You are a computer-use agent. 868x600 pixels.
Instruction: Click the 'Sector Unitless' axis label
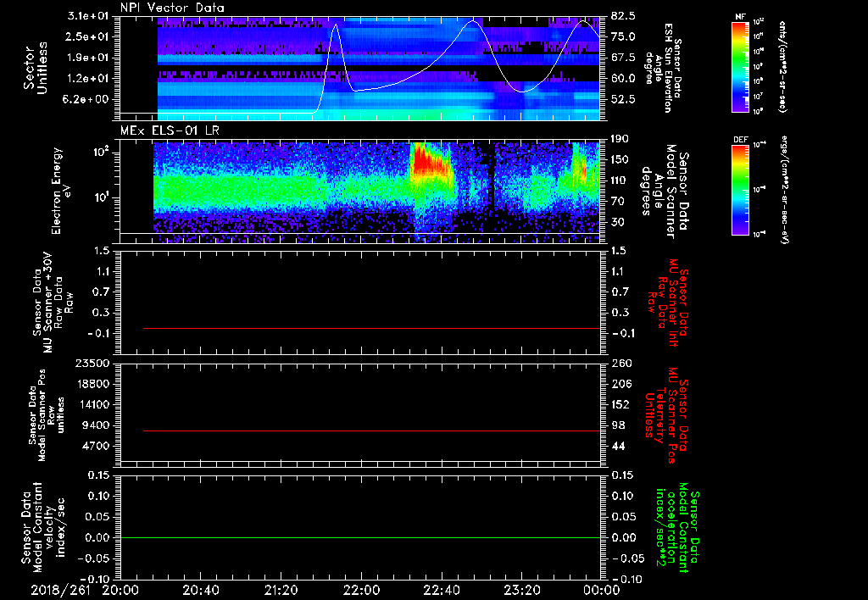(36, 68)
